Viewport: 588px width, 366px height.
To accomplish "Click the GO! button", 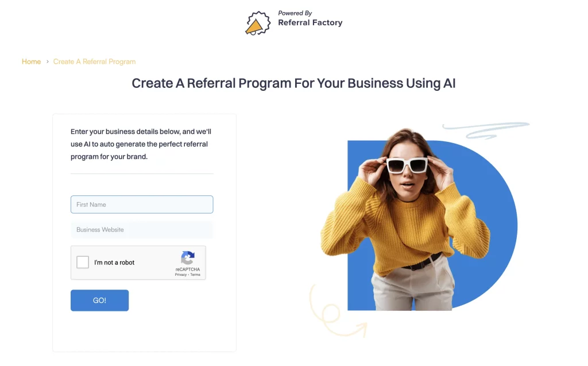I will click(x=100, y=300).
